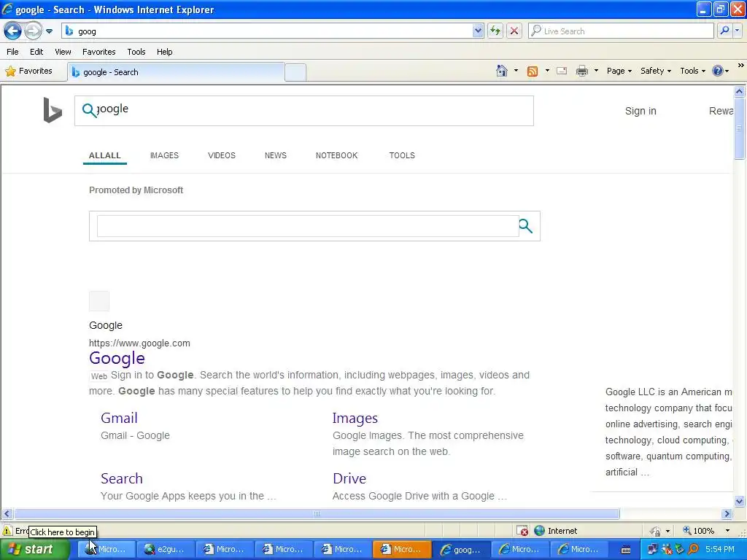Select the ALL results tab
Viewport: 747px width, 560px height.
(105, 156)
